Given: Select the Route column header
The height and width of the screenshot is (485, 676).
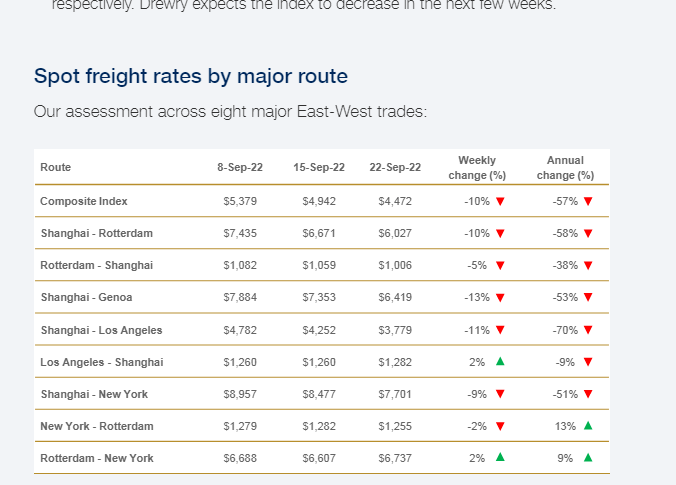Looking at the screenshot, I should 56,167.
